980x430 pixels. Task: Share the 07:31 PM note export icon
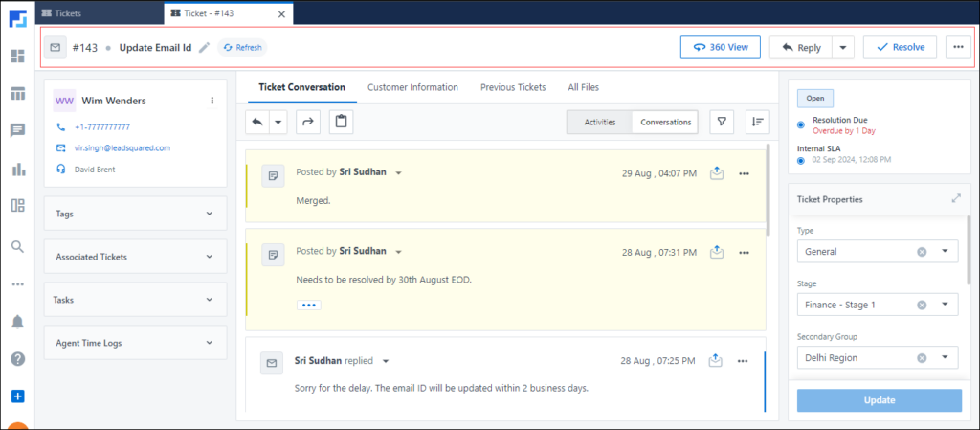point(717,253)
